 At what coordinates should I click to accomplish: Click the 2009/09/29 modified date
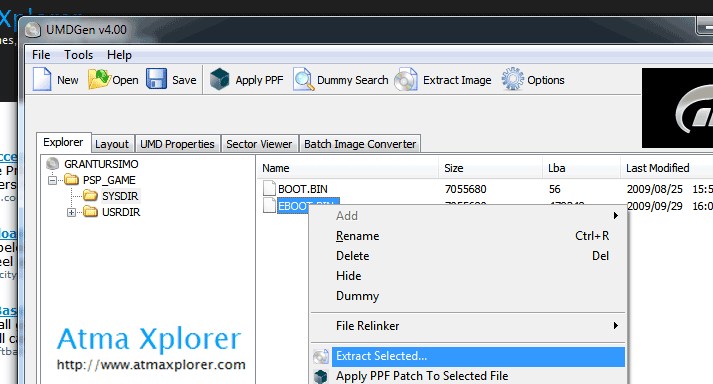click(x=655, y=206)
